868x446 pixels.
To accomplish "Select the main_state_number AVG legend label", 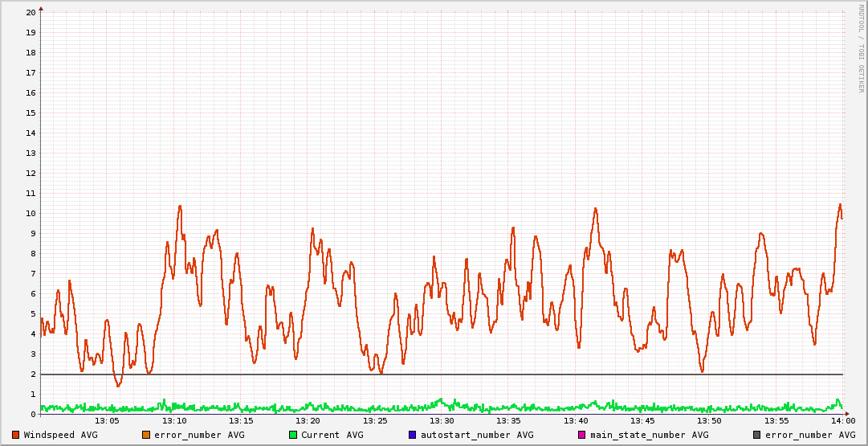I will coord(650,435).
